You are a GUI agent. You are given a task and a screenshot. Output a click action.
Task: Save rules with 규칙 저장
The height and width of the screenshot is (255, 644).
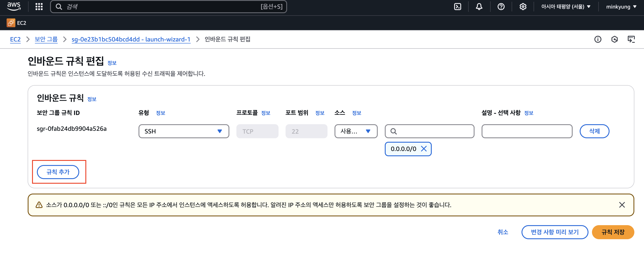click(613, 232)
